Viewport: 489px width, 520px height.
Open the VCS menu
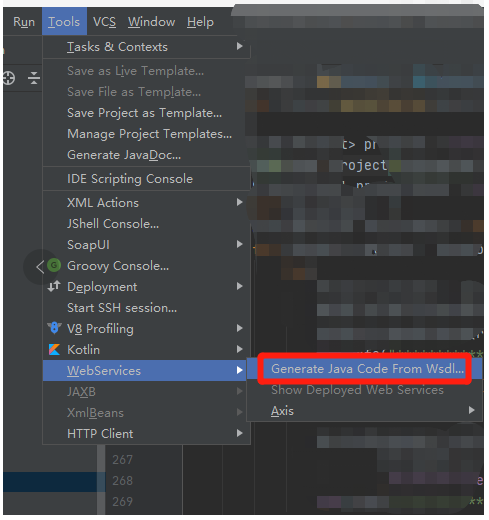click(x=104, y=22)
